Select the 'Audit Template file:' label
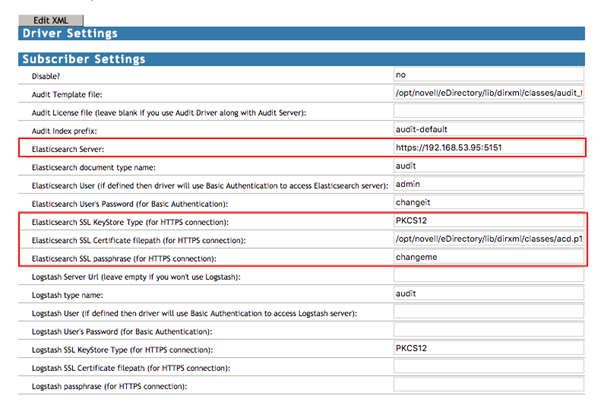601x402 pixels. (67, 94)
